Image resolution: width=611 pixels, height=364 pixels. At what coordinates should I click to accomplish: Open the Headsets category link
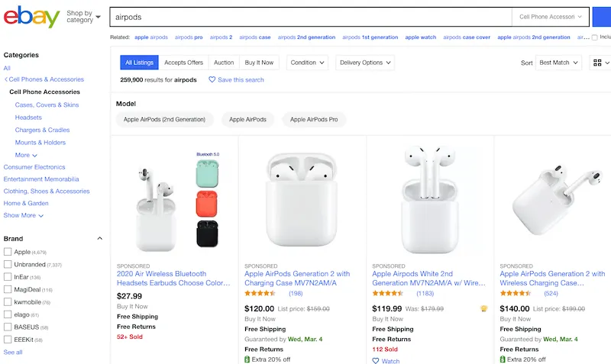coord(28,118)
